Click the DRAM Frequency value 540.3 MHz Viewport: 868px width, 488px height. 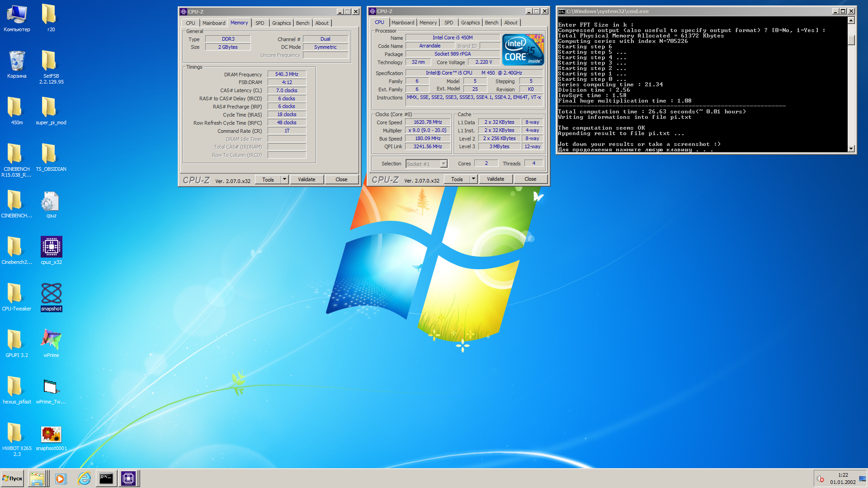click(x=287, y=74)
